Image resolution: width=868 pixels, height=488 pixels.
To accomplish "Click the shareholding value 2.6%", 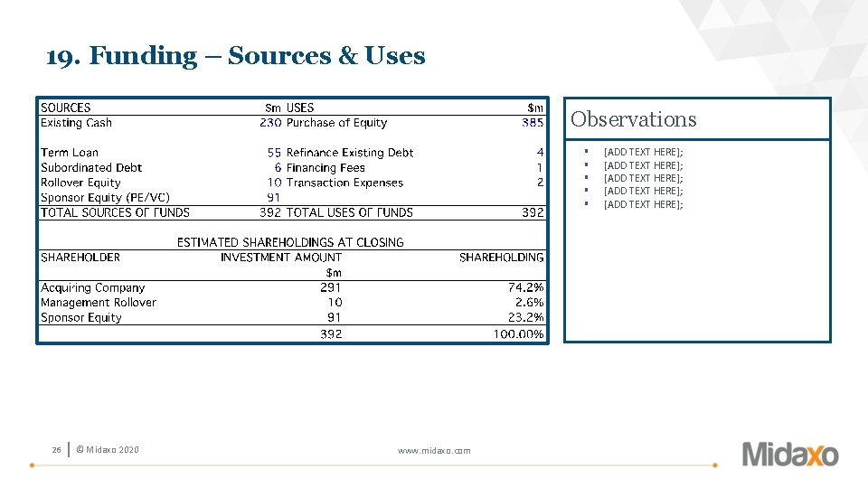I will point(530,303).
